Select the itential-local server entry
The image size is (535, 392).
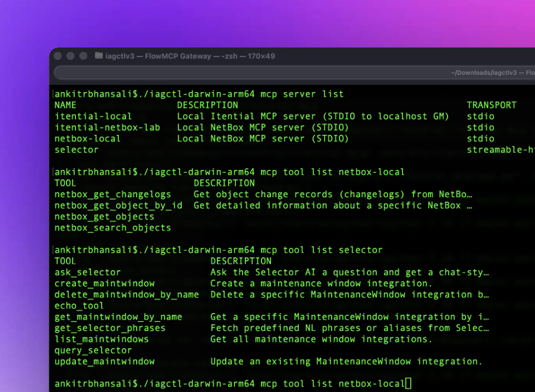pyautogui.click(x=92, y=116)
